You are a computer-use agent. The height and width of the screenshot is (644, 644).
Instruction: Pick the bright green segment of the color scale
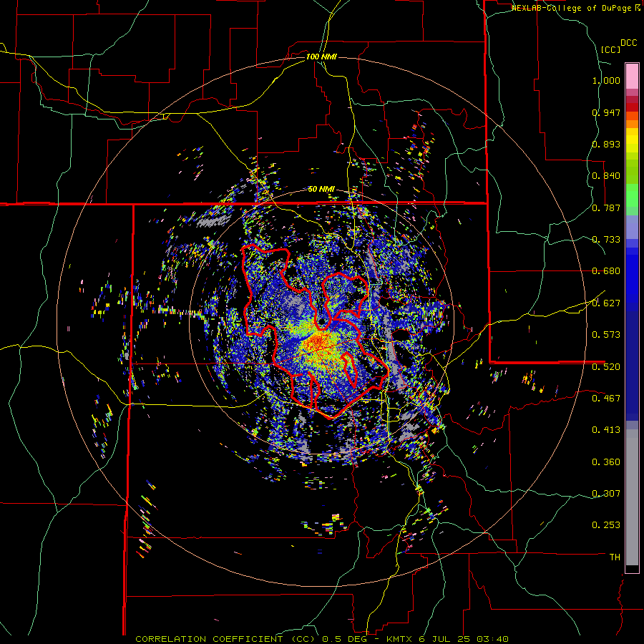coord(632,195)
